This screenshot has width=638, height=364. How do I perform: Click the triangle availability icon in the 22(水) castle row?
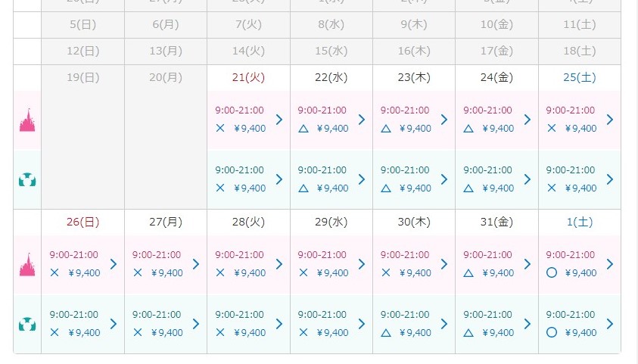coord(303,128)
